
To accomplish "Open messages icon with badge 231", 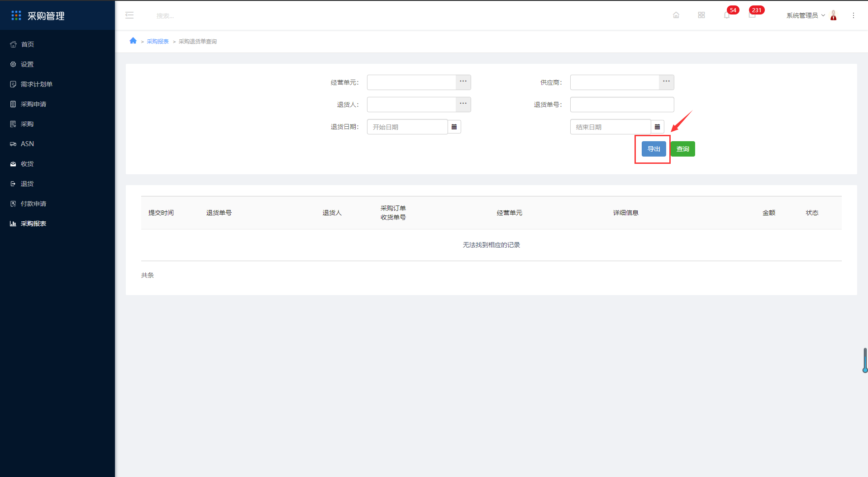I will [752, 15].
